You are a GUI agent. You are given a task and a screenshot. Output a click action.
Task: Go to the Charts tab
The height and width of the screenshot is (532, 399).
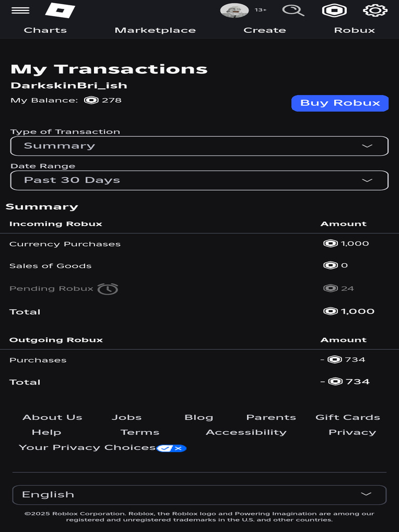[45, 30]
